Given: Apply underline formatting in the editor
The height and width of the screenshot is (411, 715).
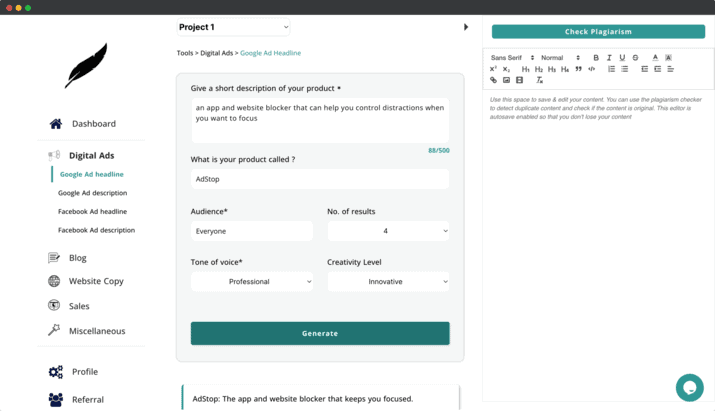Looking at the screenshot, I should (x=622, y=57).
